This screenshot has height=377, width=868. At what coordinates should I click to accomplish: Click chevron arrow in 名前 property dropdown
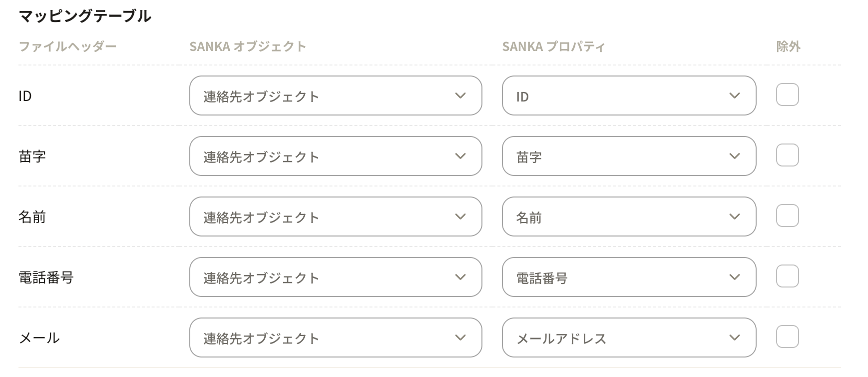pyautogui.click(x=734, y=216)
